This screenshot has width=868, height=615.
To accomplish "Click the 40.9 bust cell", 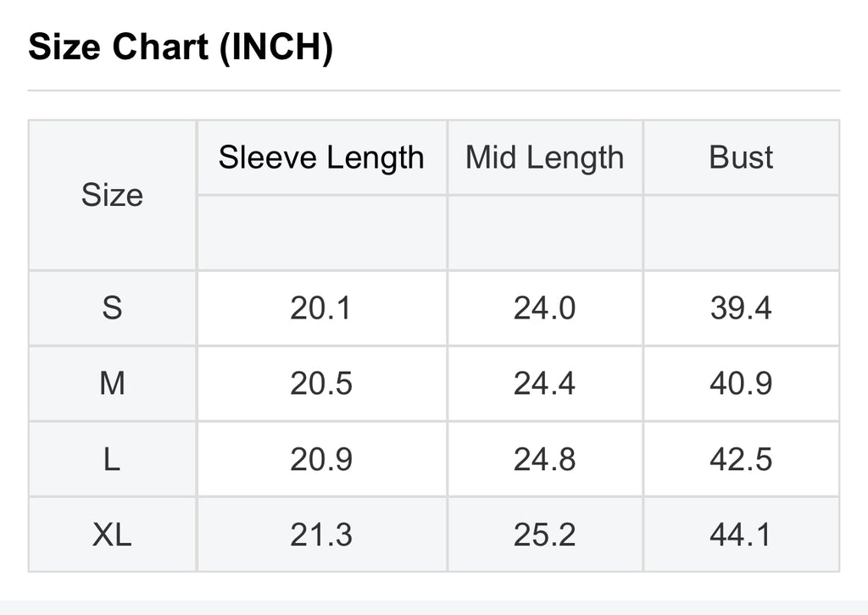I will click(x=741, y=384).
